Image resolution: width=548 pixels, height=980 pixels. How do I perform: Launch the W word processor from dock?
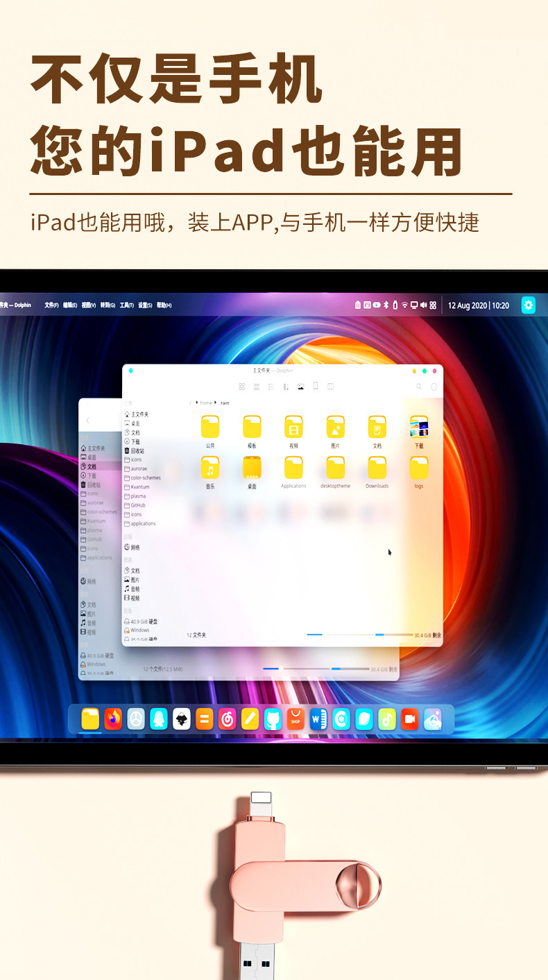tap(318, 719)
